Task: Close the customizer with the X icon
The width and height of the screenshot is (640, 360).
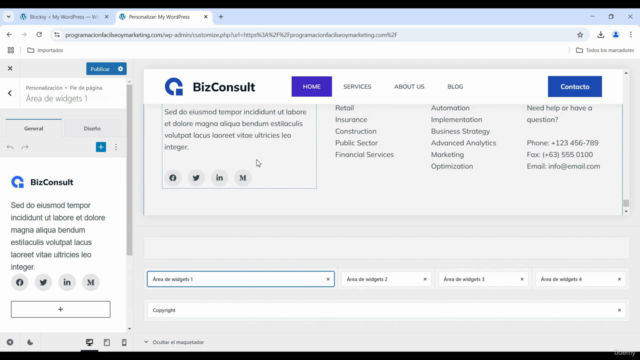Action: click(10, 69)
